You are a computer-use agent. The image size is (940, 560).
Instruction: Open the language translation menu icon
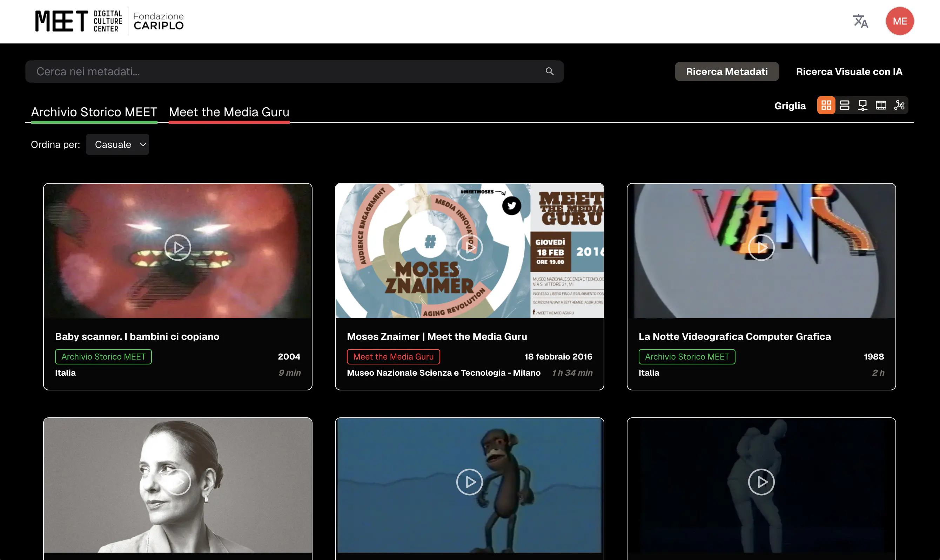point(860,21)
